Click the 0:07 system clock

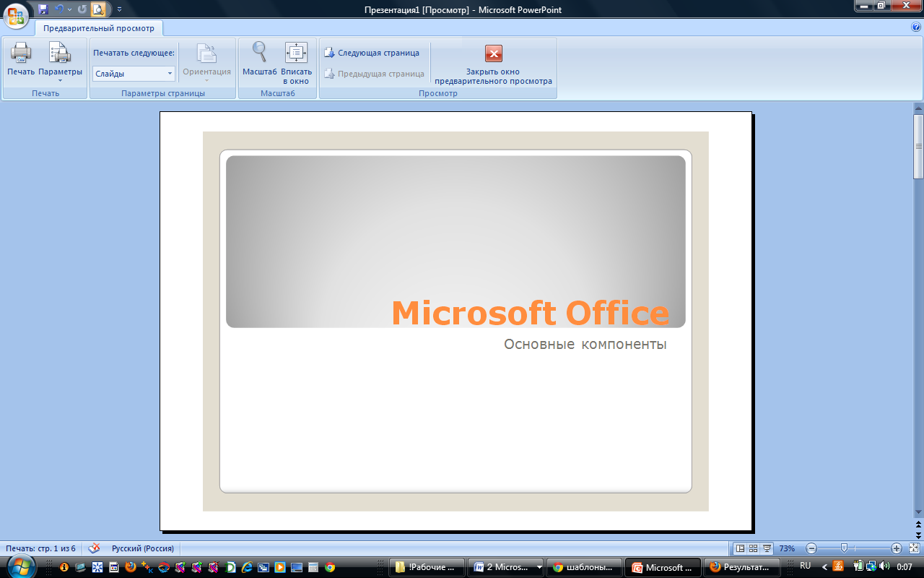(x=904, y=566)
